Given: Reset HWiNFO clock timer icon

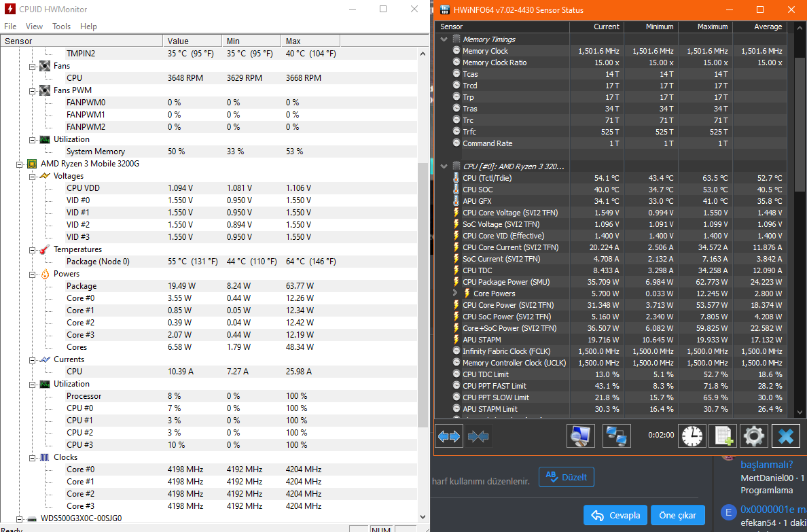Looking at the screenshot, I should (x=692, y=436).
